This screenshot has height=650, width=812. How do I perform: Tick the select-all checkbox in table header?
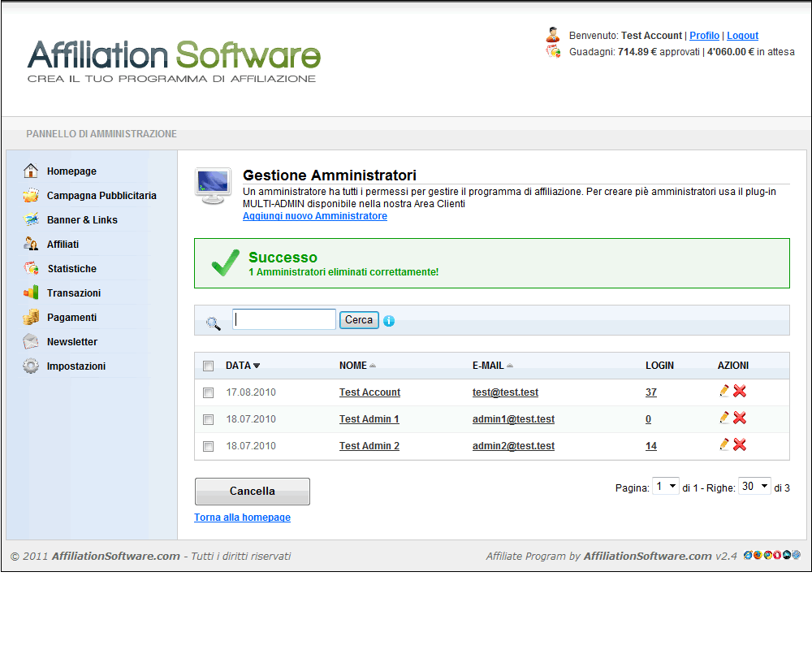click(208, 366)
